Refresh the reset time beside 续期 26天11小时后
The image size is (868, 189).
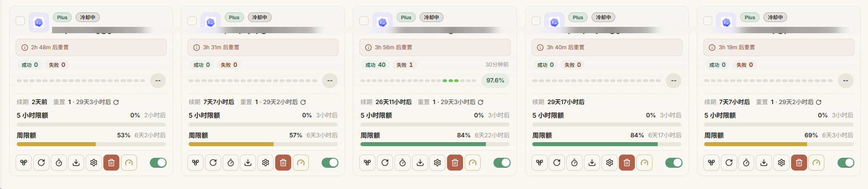pyautogui.click(x=481, y=102)
